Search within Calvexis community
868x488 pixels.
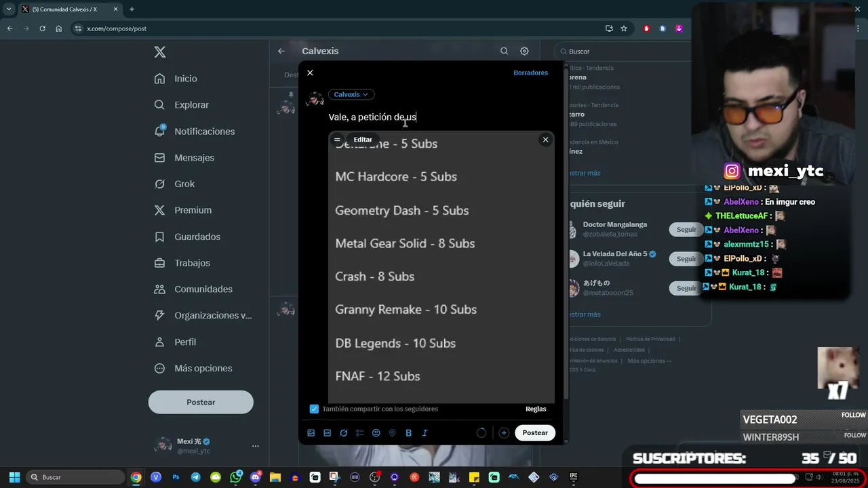pos(504,51)
